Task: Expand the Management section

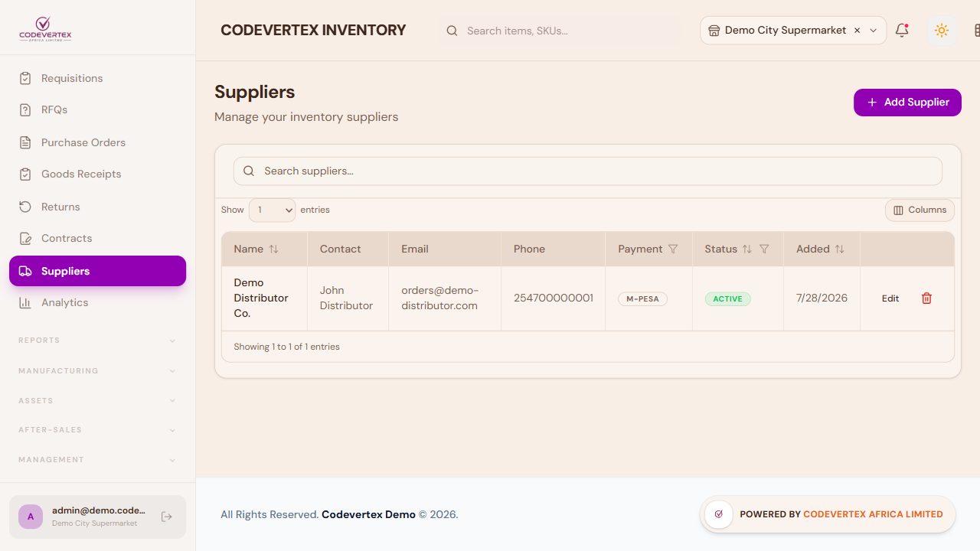Action: pos(97,460)
